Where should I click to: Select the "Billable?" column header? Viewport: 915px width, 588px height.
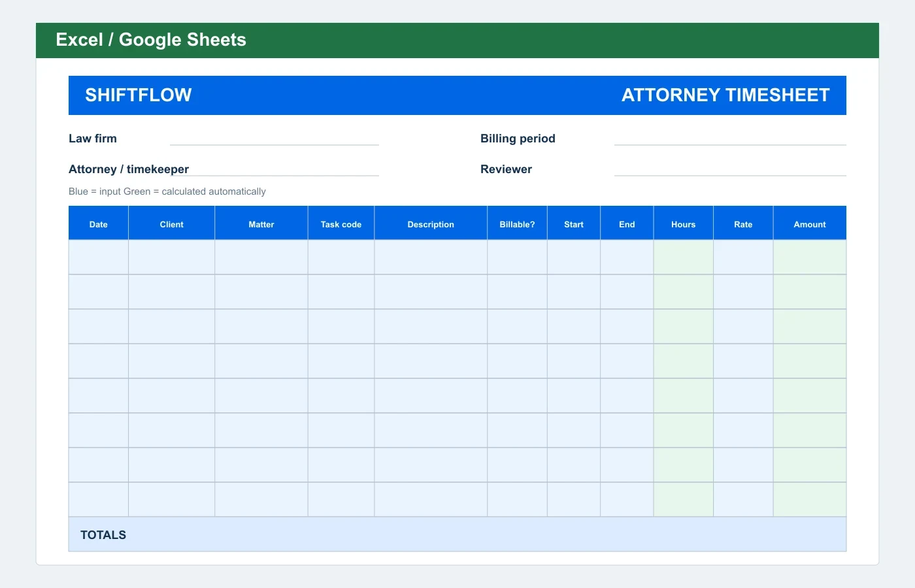517,223
